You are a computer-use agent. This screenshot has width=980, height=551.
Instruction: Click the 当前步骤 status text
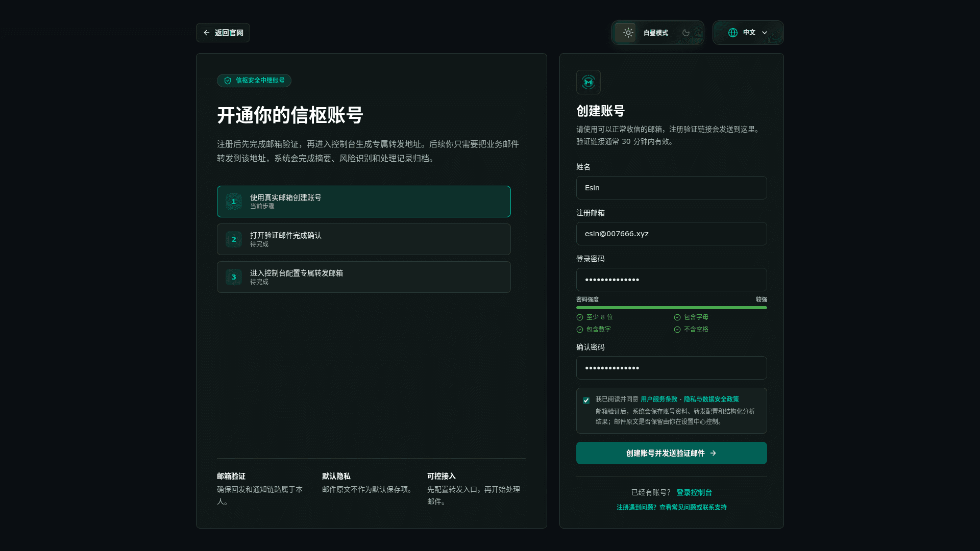coord(262,206)
